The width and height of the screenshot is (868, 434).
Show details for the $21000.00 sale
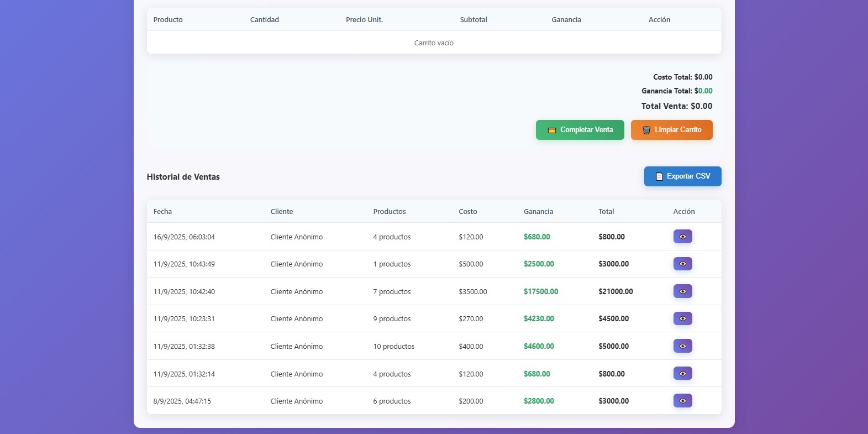point(682,291)
